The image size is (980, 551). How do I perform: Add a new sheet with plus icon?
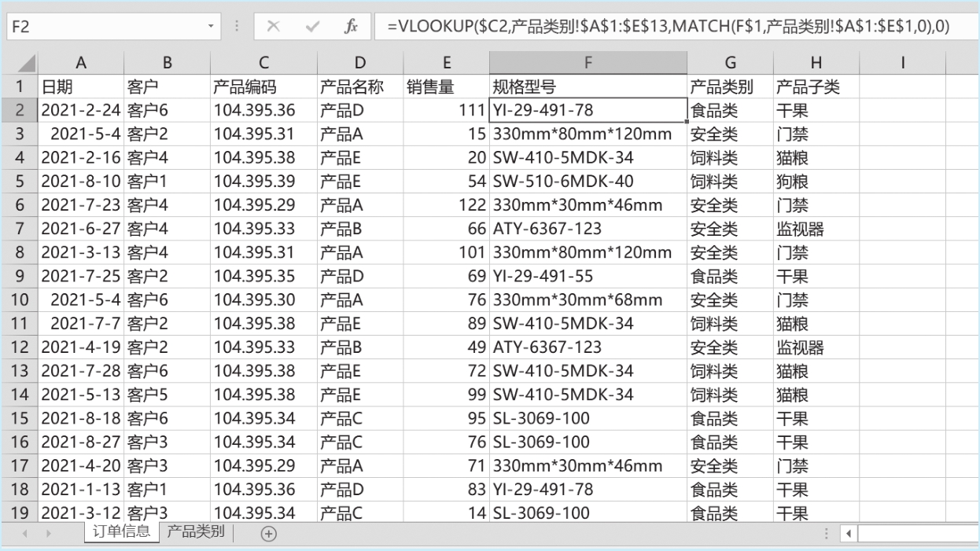coord(269,534)
